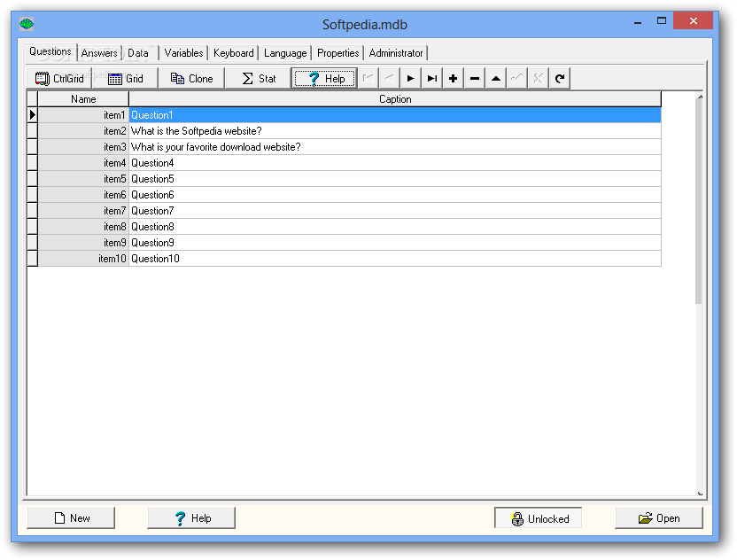Insert a new record with plus icon
Image resolution: width=737 pixels, height=560 pixels.
pyautogui.click(x=454, y=79)
